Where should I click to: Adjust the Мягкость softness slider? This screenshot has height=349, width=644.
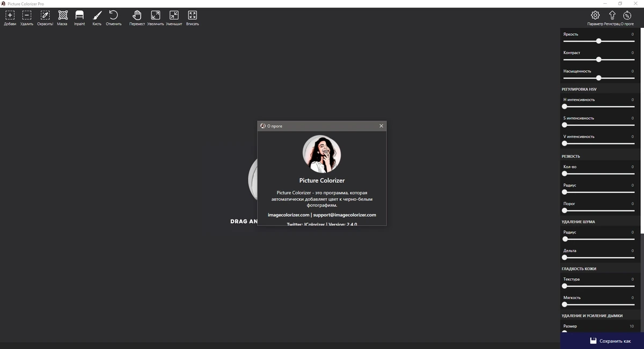(x=598, y=304)
